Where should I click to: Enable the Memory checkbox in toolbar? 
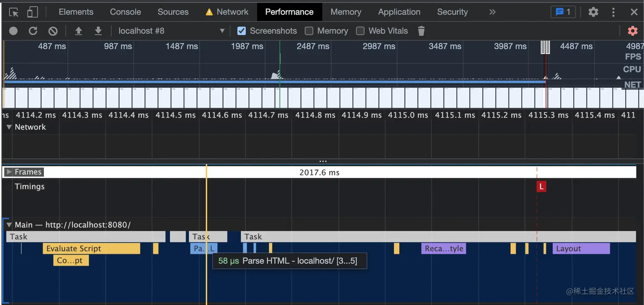[309, 31]
